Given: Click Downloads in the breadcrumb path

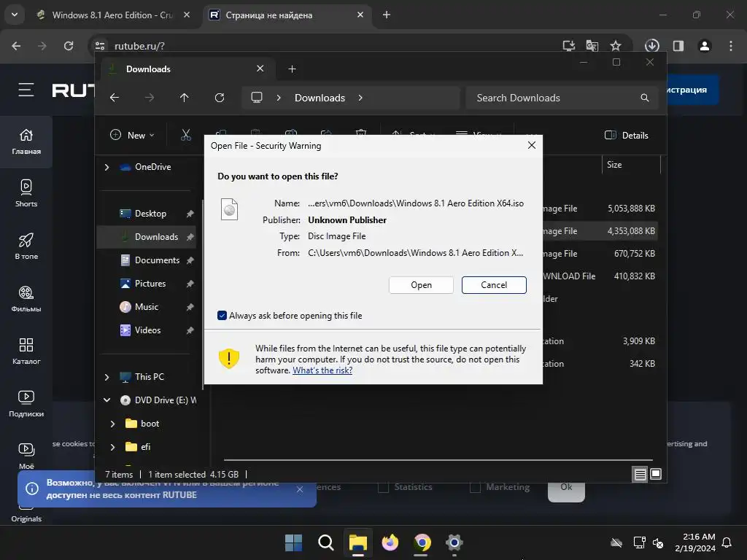Looking at the screenshot, I should (x=320, y=98).
